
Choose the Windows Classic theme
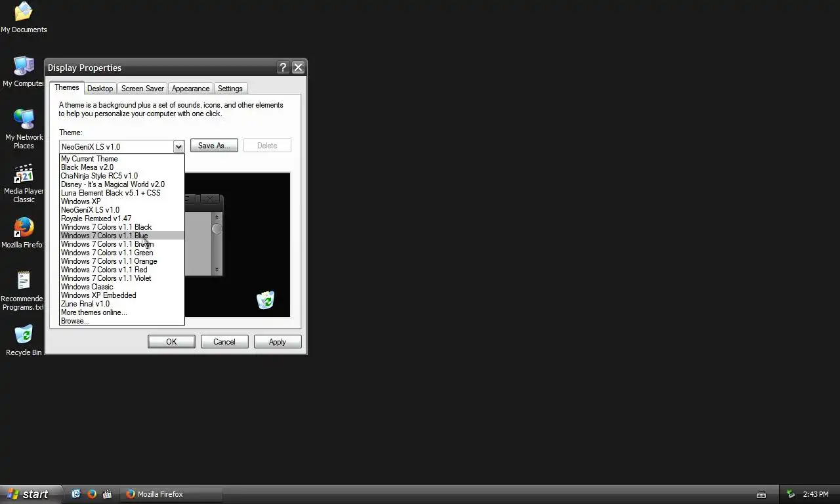tap(122, 287)
